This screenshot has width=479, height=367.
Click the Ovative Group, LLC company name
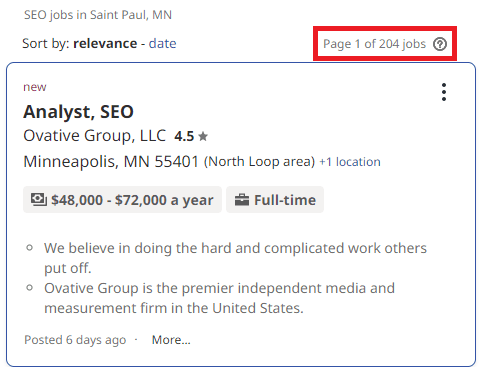tap(94, 136)
